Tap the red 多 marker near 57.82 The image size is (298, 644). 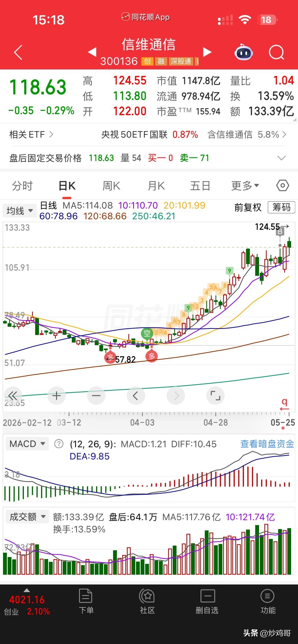point(110,357)
